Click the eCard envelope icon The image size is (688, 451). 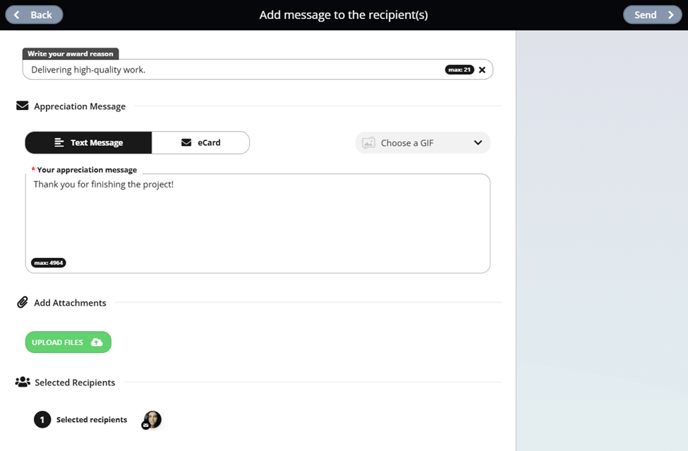[x=186, y=143]
